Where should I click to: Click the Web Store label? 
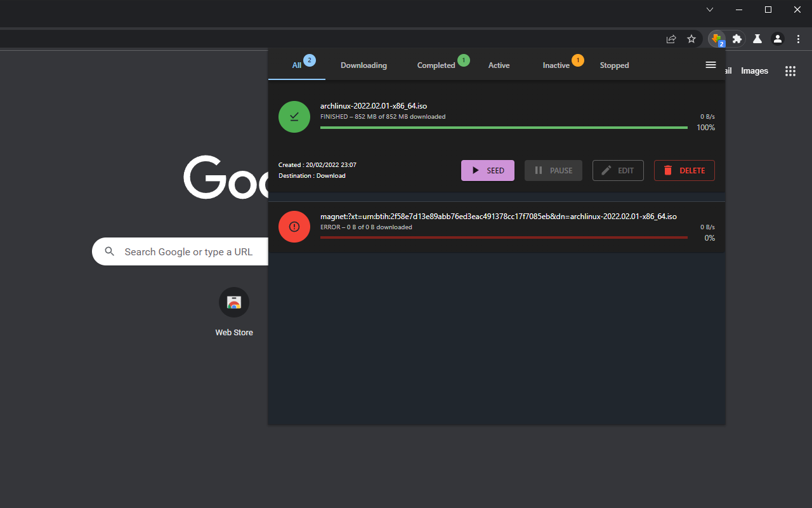(x=234, y=332)
